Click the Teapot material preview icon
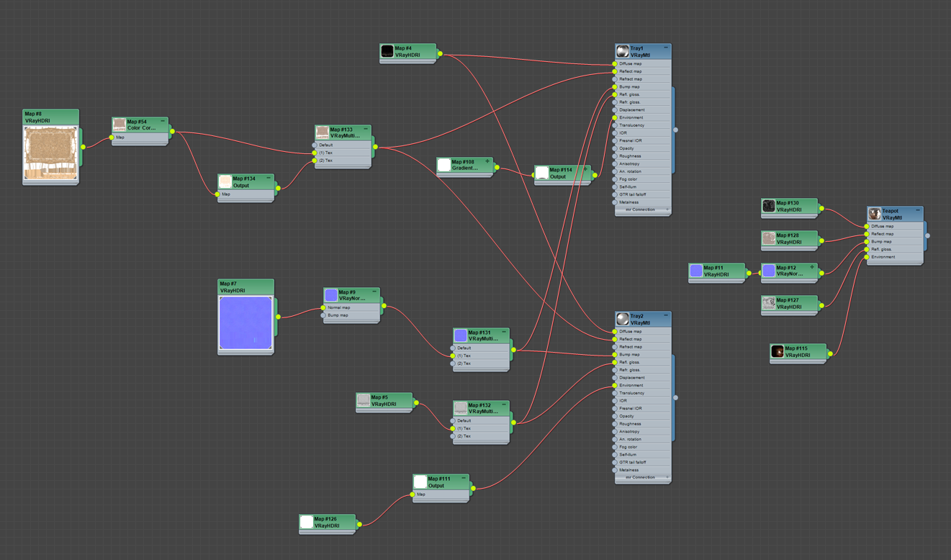The width and height of the screenshot is (951, 560). (x=875, y=214)
